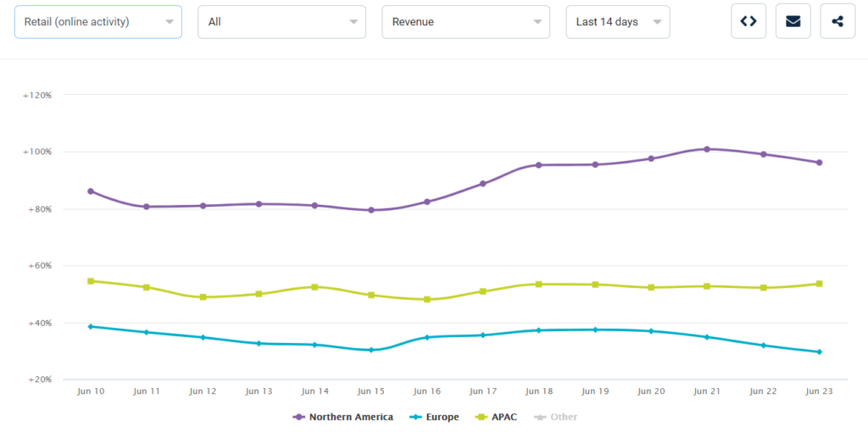
Task: Click the Jun 17 x-axis label
Action: [482, 391]
